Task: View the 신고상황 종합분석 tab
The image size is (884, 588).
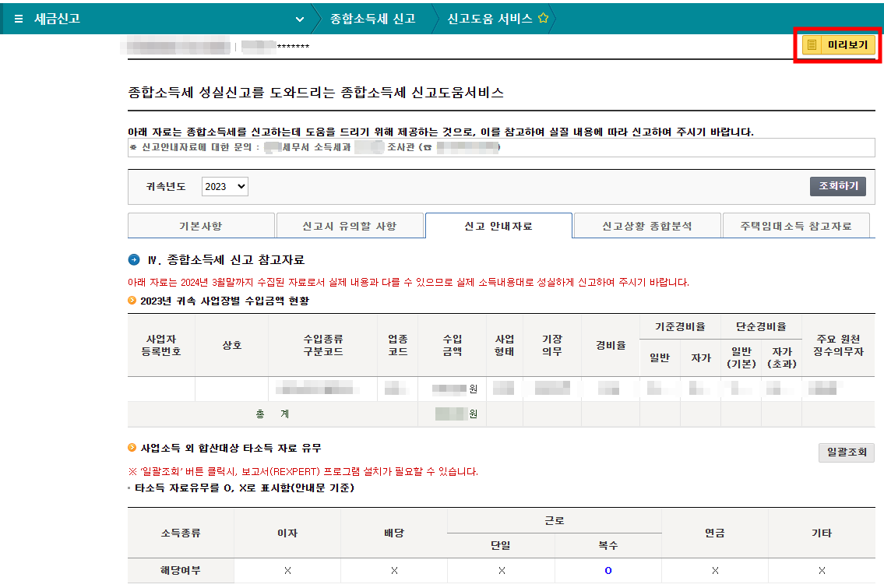Action: pos(648,225)
